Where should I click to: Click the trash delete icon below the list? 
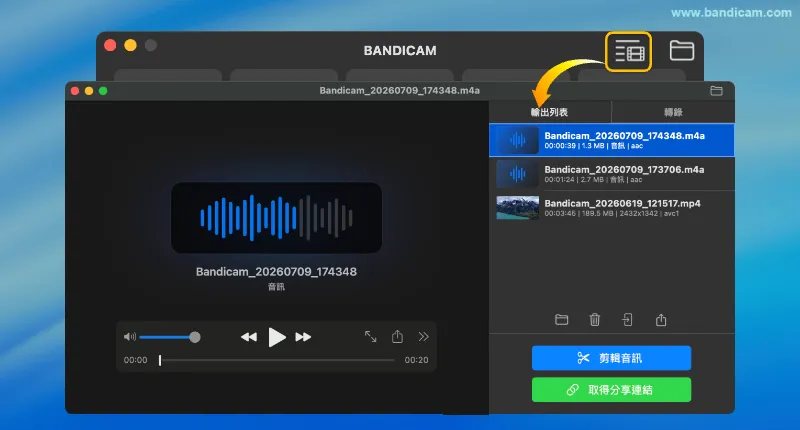[594, 320]
